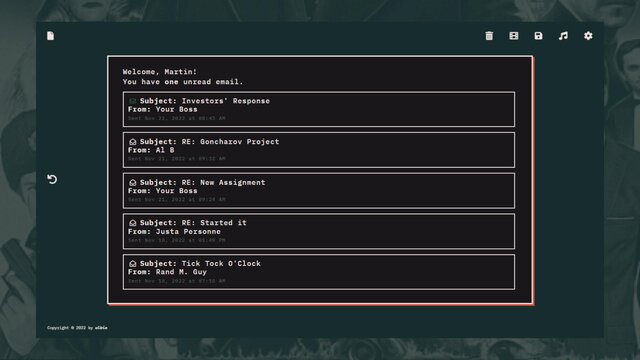Open the email from Rand M. Guy

point(319,272)
